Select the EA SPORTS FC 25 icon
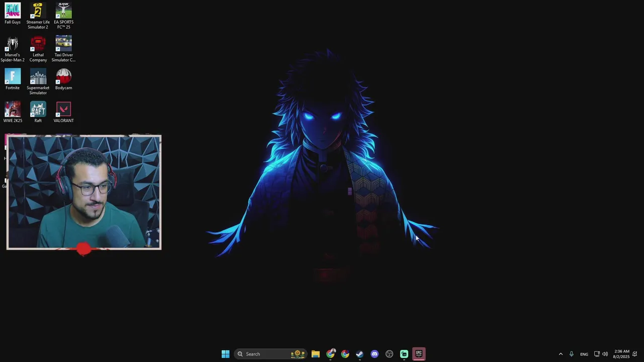 [x=63, y=16]
